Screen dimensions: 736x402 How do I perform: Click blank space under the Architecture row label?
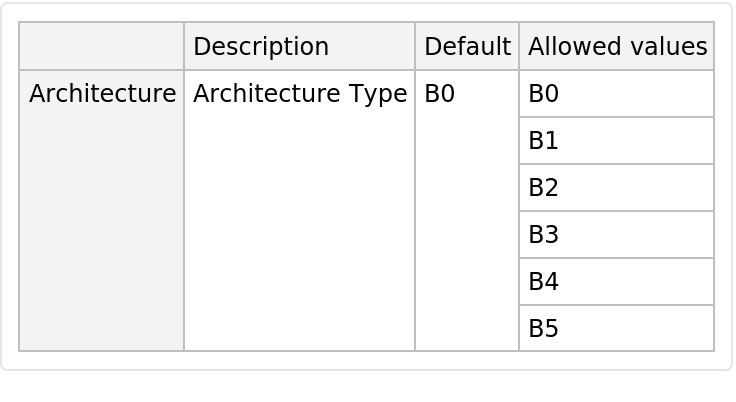pyautogui.click(x=101, y=230)
